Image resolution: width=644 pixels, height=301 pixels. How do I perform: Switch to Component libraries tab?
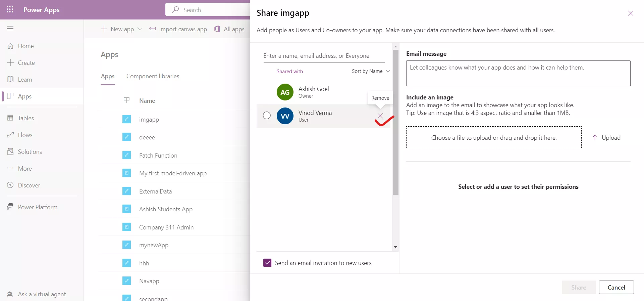click(153, 76)
